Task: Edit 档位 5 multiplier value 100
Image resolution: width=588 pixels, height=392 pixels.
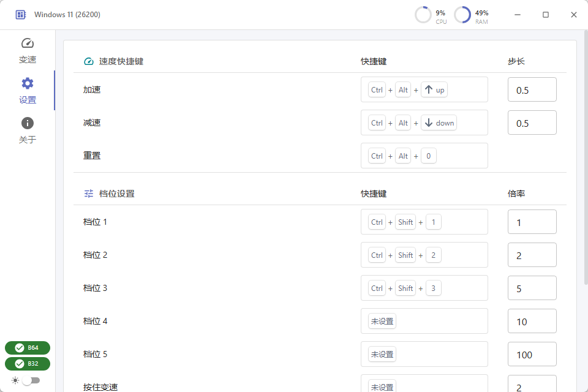Action: (x=532, y=354)
